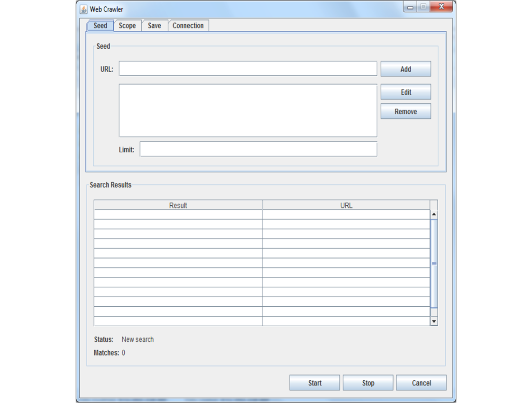Click the URL column header in results
This screenshot has width=532, height=403.
[346, 205]
